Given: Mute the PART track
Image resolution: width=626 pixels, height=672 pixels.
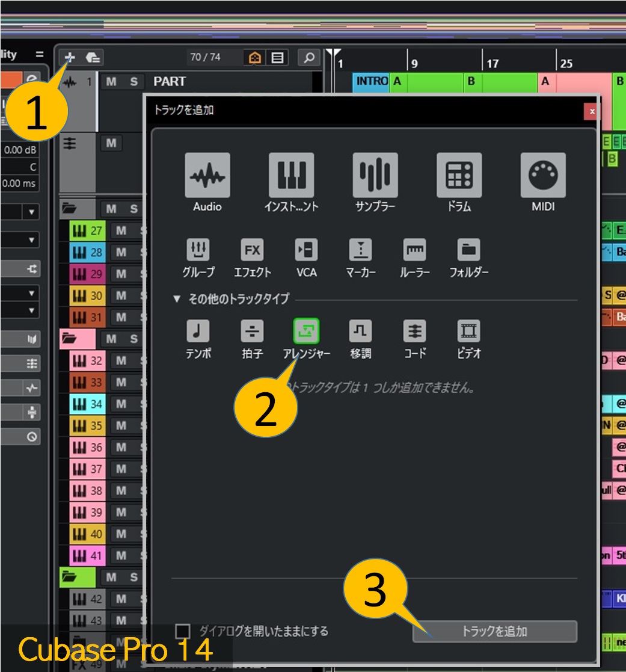Looking at the screenshot, I should pos(111,81).
